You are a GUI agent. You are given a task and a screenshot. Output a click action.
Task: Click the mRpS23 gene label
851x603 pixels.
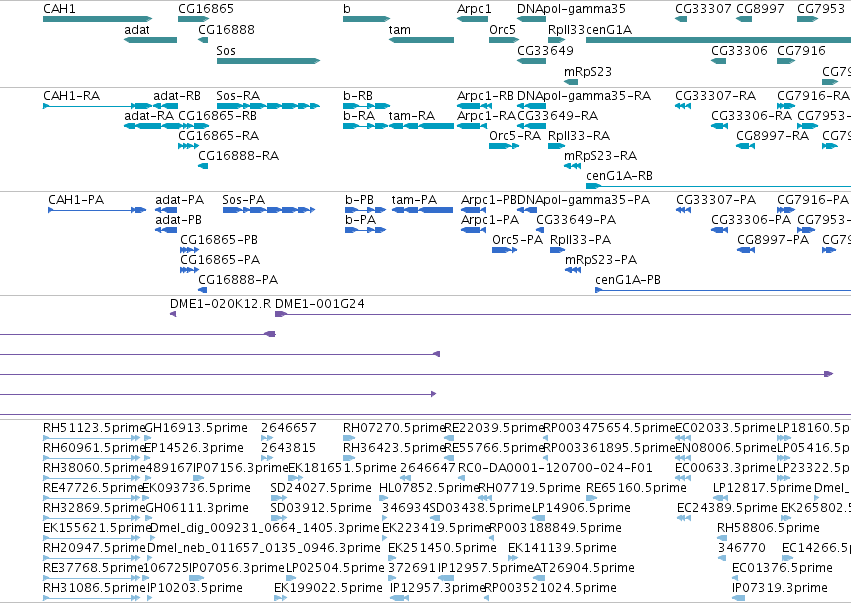pos(588,72)
